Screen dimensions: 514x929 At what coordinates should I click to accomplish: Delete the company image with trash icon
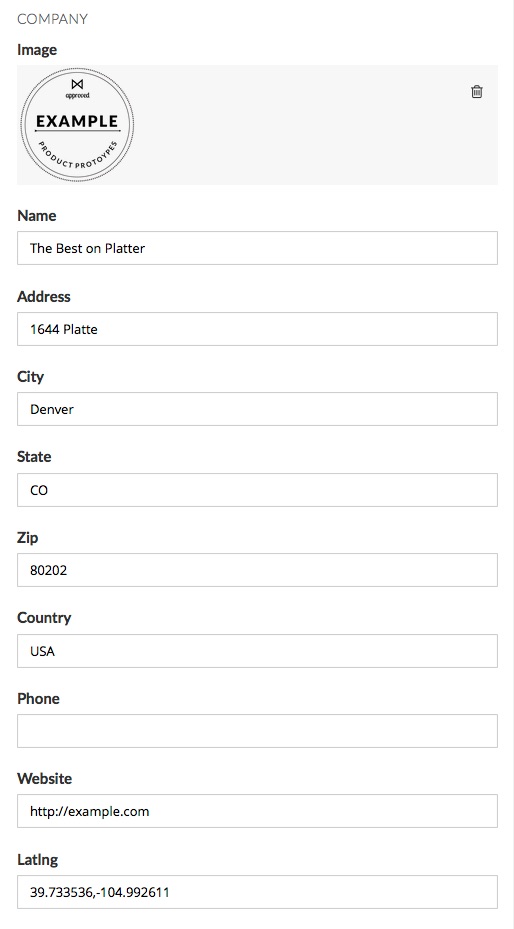tap(477, 91)
